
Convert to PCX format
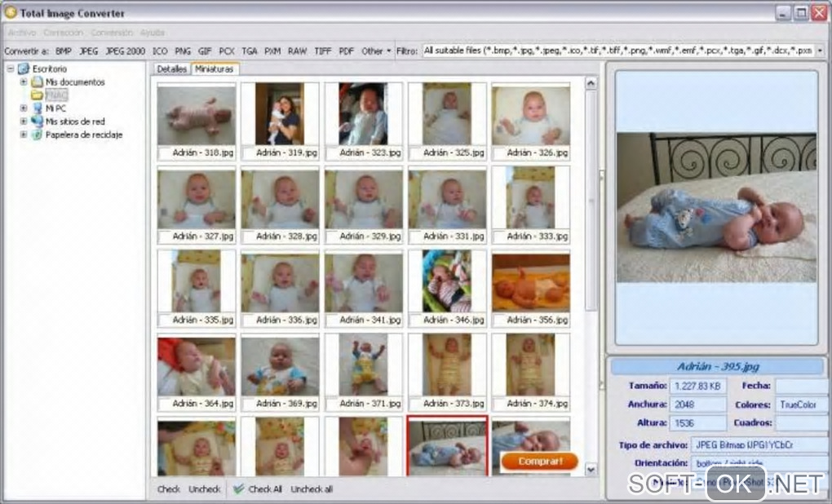[227, 51]
